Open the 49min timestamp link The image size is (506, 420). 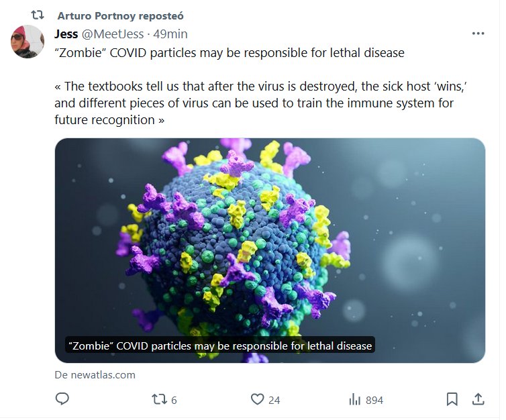point(170,34)
